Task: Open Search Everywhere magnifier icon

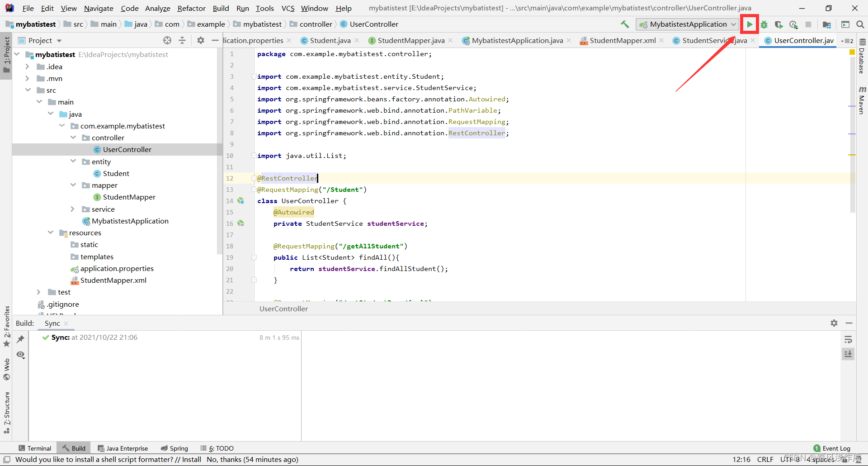Action: [860, 24]
